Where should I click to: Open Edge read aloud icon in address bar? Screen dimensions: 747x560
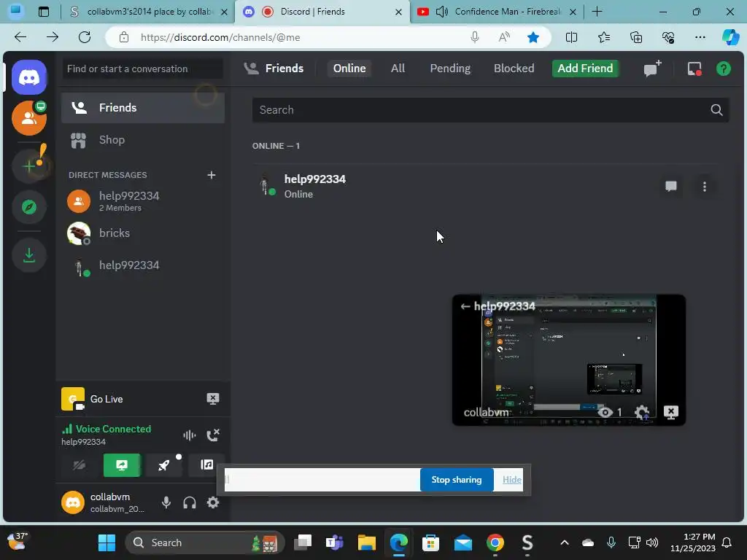click(504, 37)
